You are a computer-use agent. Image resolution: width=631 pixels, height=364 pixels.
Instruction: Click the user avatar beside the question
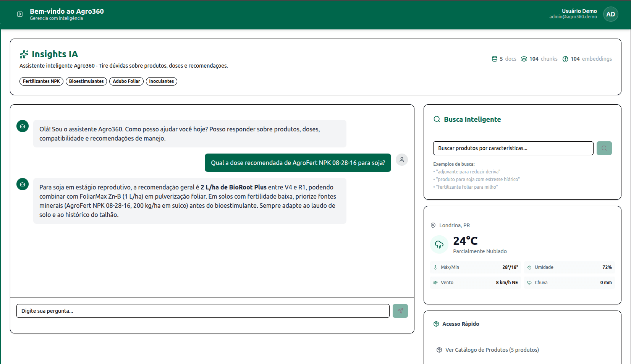(402, 160)
